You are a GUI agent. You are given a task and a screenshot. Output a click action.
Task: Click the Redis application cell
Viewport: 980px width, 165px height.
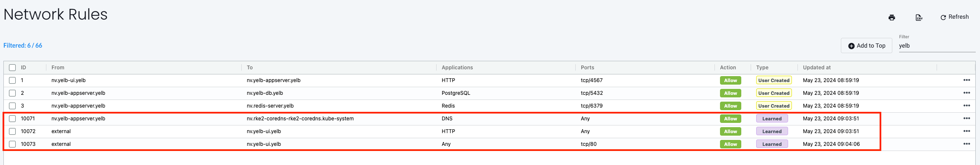click(448, 105)
